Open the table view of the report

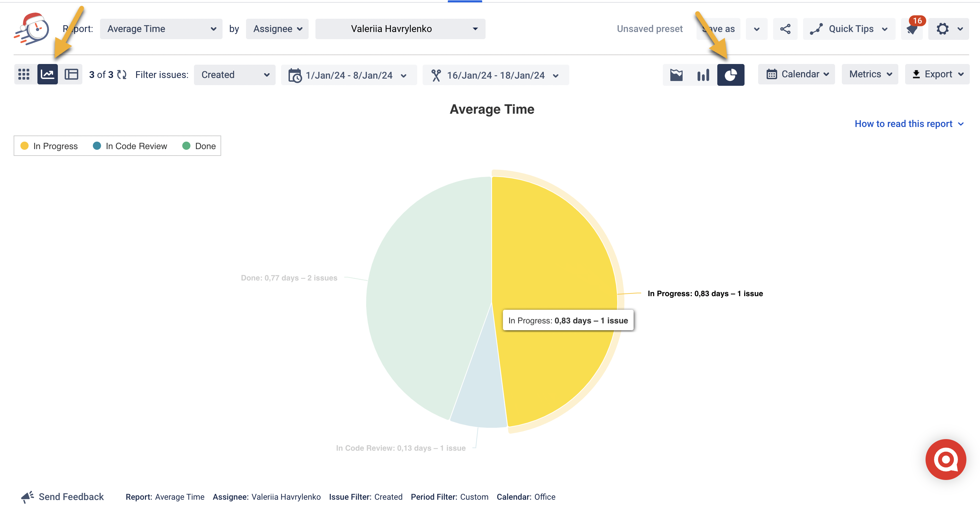pos(71,74)
